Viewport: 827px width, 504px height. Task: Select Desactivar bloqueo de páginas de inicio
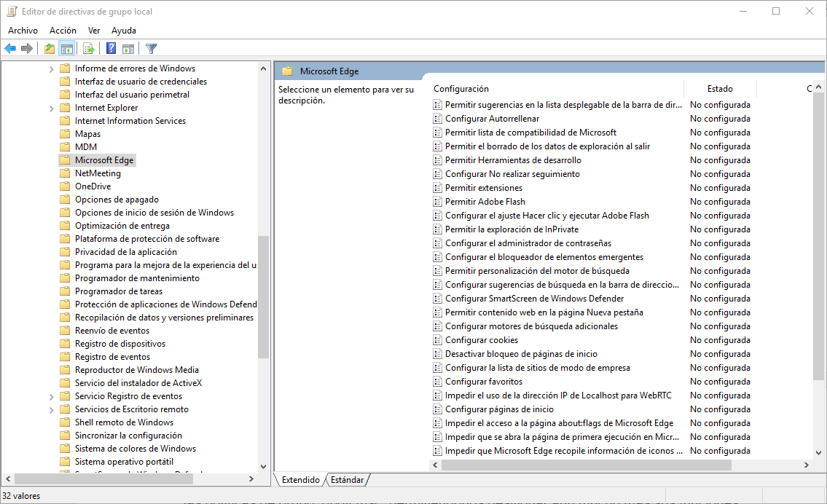coord(521,354)
